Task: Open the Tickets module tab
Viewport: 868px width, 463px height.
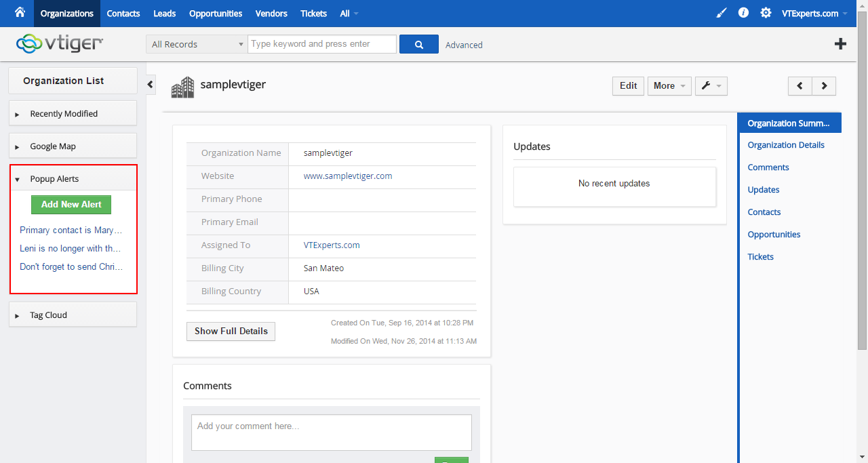Action: 313,14
